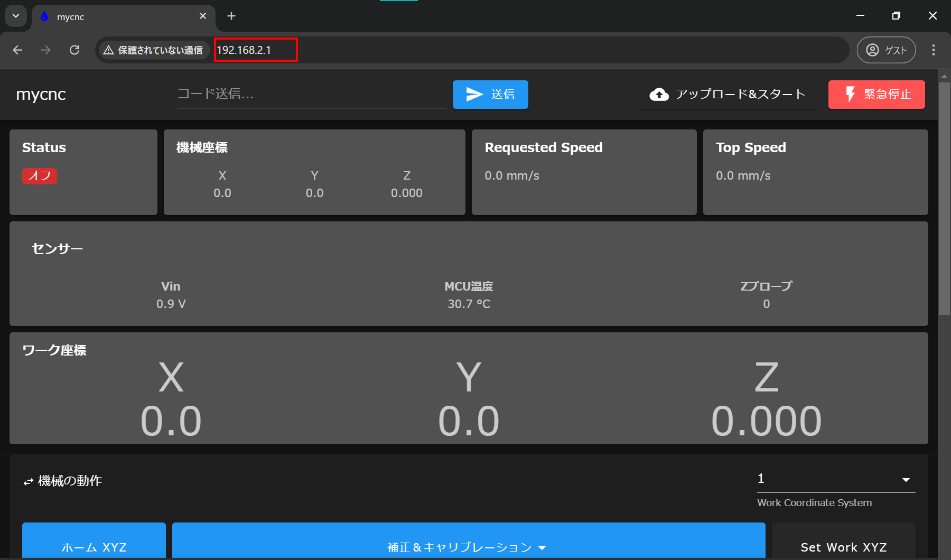The height and width of the screenshot is (560, 951).
Task: Expand 補正&キャリブレーション dropdown button
Action: 469,541
